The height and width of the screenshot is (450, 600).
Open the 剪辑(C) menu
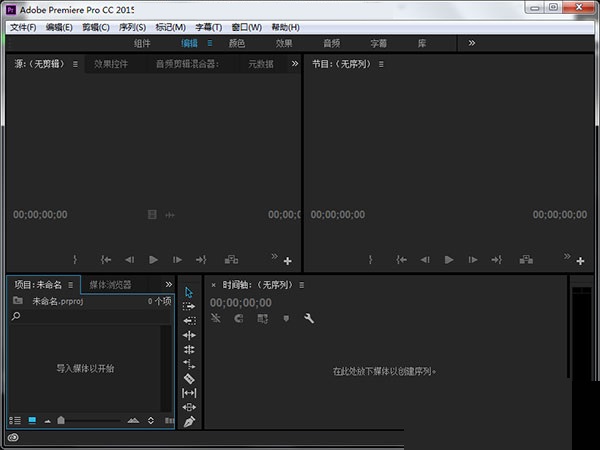pos(96,27)
